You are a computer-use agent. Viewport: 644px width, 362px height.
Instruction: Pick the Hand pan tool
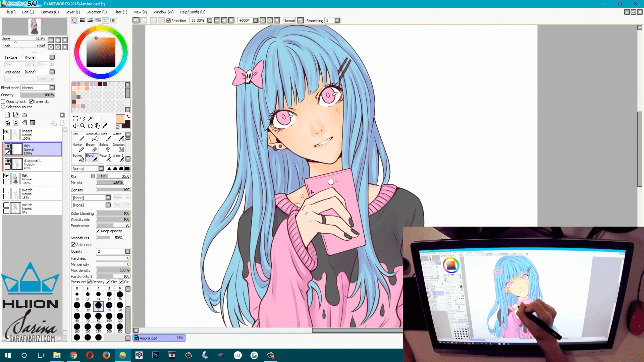tap(98, 126)
